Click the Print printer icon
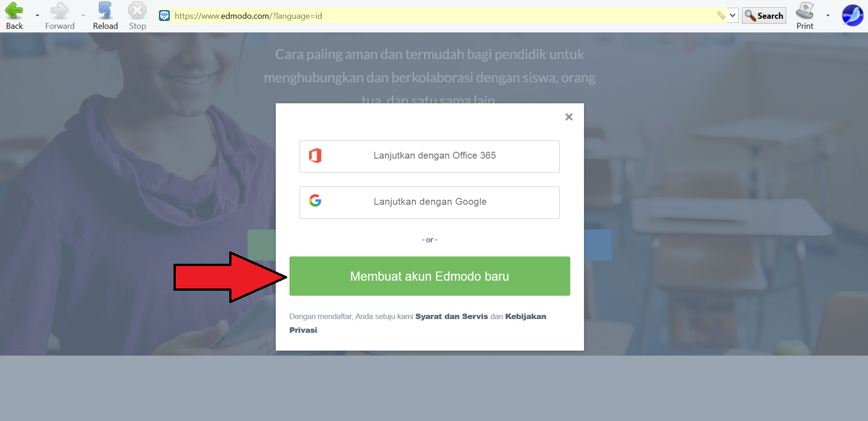 click(x=805, y=11)
